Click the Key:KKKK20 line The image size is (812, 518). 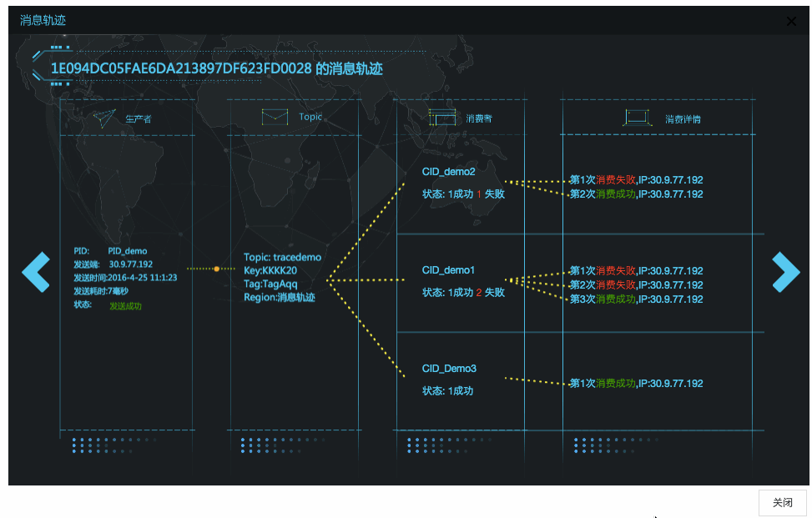(x=270, y=270)
